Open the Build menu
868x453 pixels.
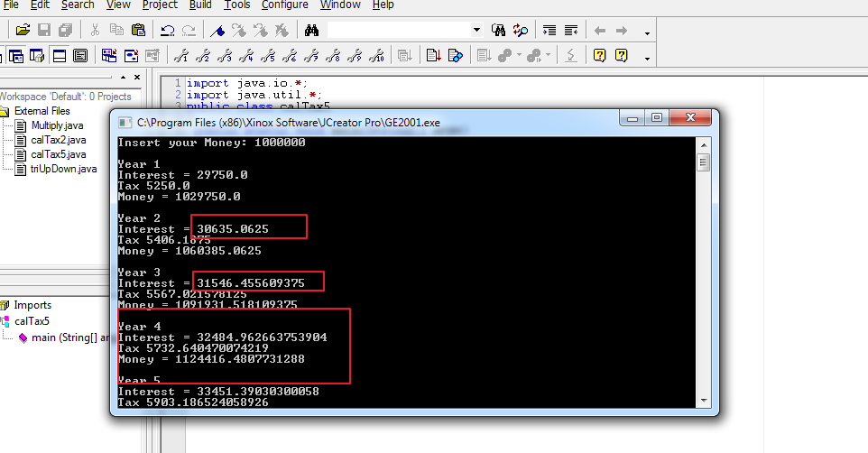200,5
